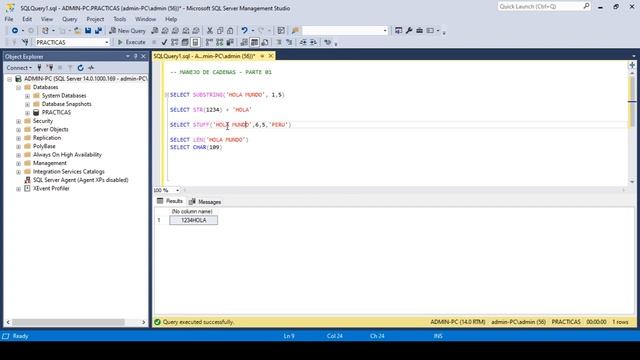Pin the Object Explorer panel
The width and height of the screenshot is (640, 360).
tap(136, 56)
